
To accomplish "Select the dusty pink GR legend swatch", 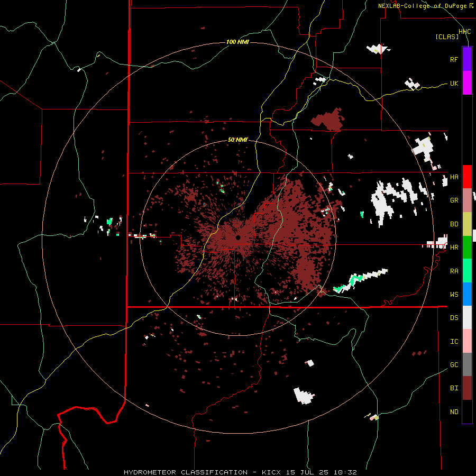I will coord(467,200).
